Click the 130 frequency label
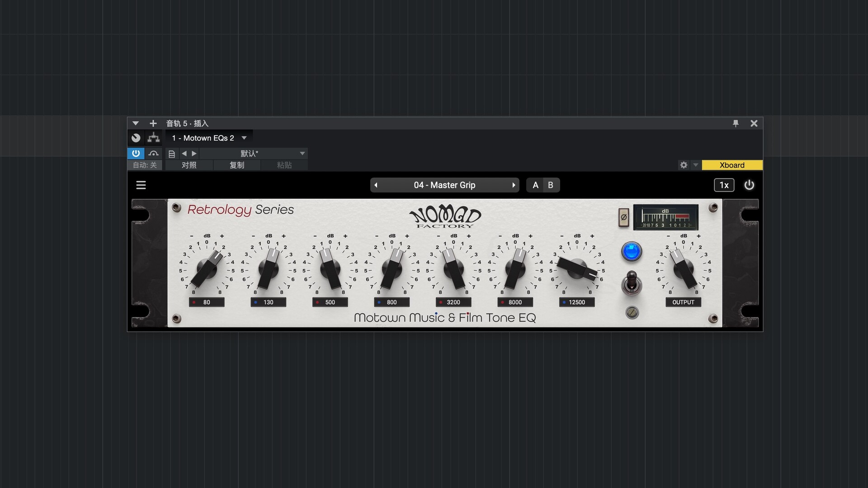 point(269,302)
